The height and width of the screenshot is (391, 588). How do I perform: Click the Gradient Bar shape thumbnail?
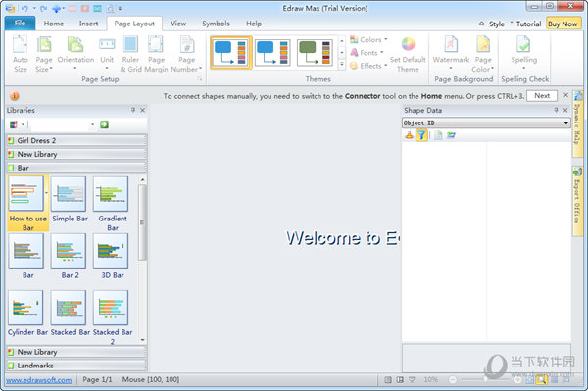(x=111, y=194)
